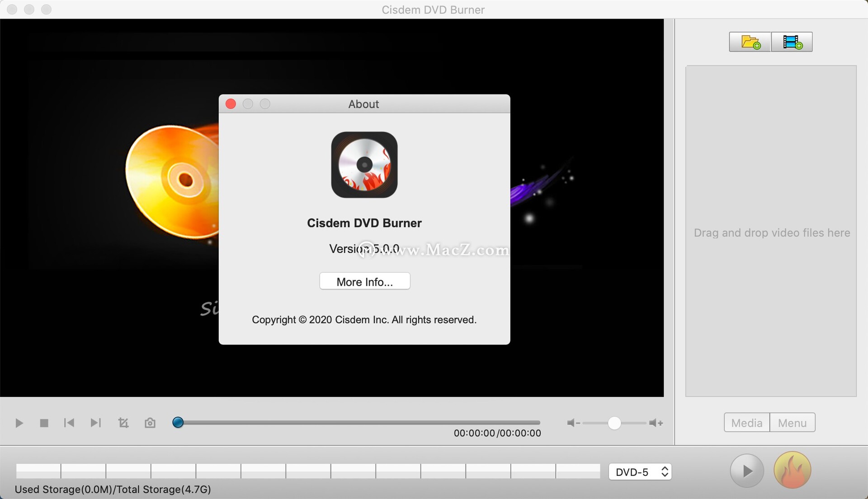Adjust the volume slider
Viewport: 868px width, 499px height.
tap(614, 423)
